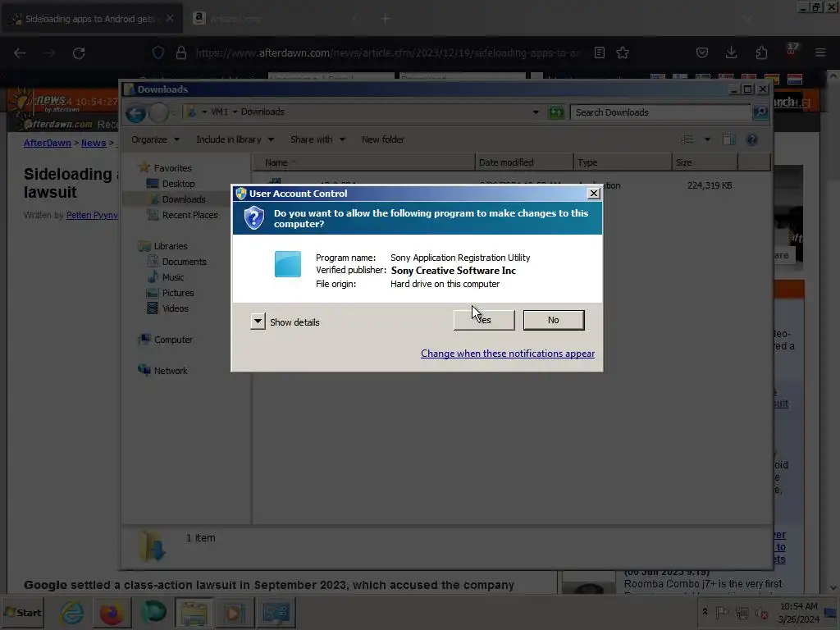This screenshot has height=630, width=840.
Task: Click Firefox back arrow
Action: tap(20, 53)
